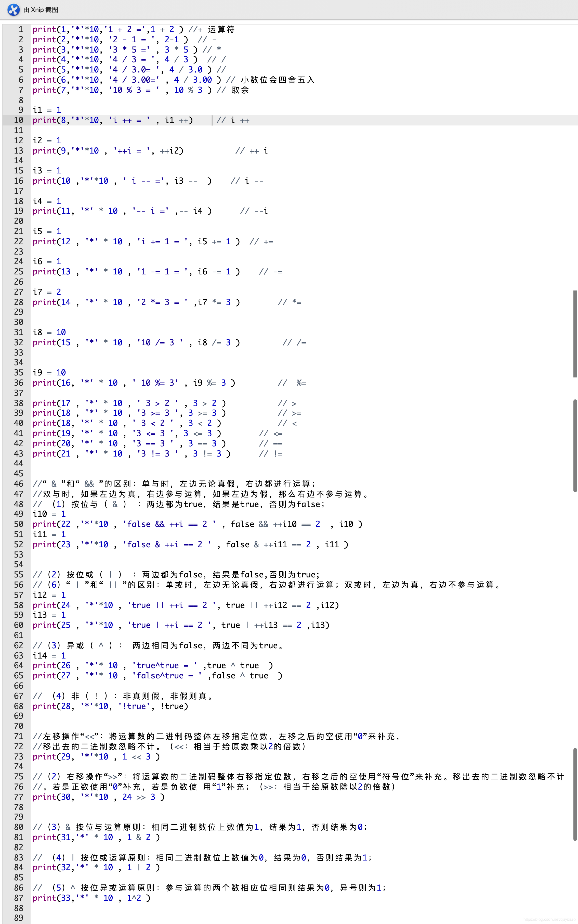Click the '由 Xnip 截图' title text
This screenshot has width=578, height=924.
[x=41, y=9]
